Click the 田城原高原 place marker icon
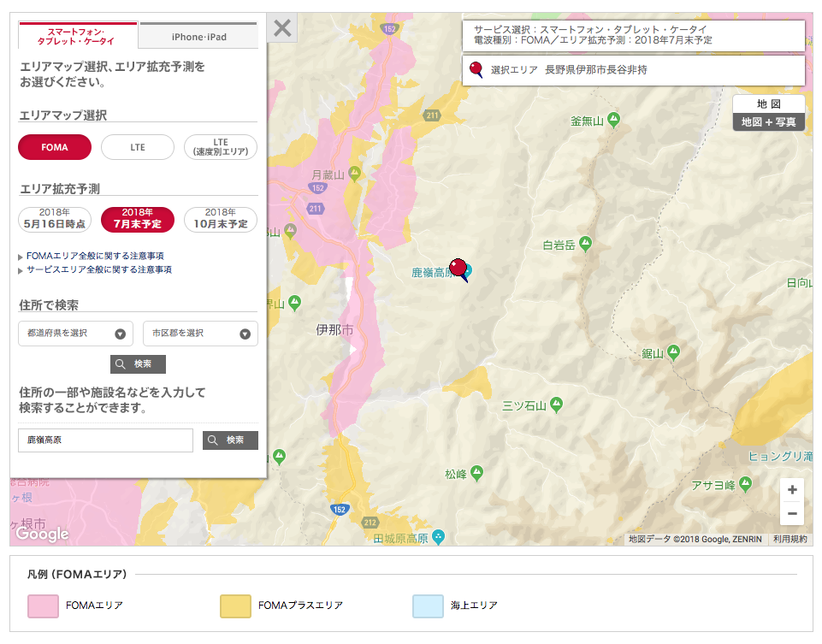The height and width of the screenshot is (644, 822). click(439, 536)
